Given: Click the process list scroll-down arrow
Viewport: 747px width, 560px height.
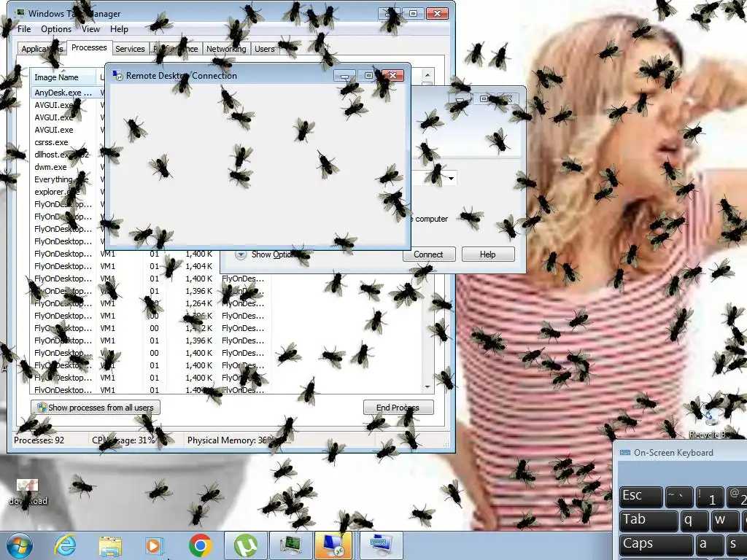Looking at the screenshot, I should [427, 387].
